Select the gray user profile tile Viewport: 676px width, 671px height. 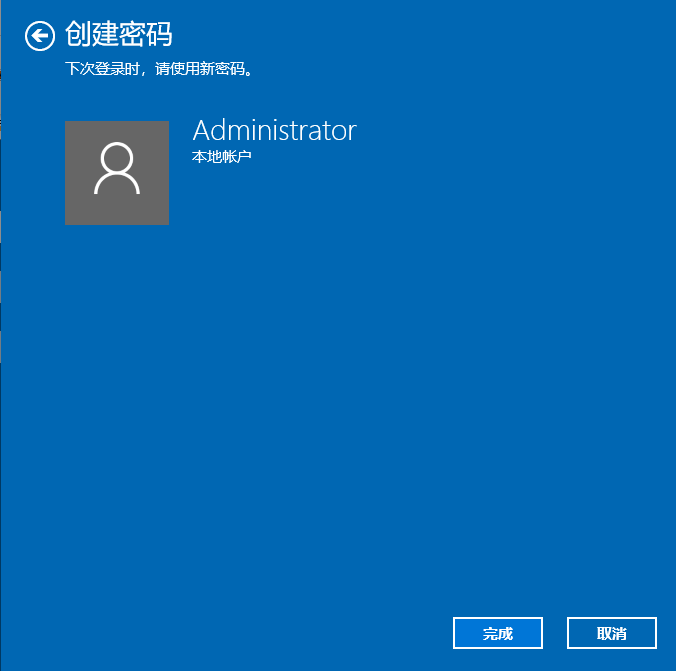(x=117, y=173)
